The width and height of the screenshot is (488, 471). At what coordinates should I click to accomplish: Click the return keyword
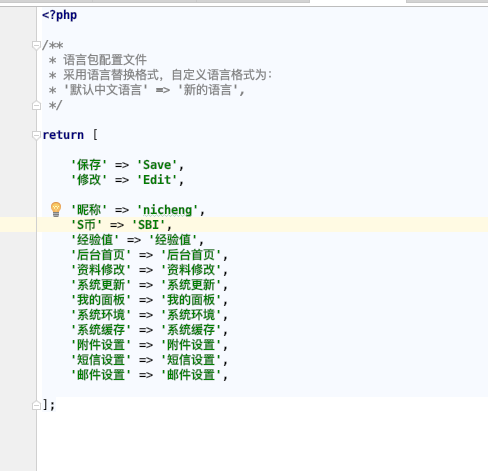(x=63, y=135)
